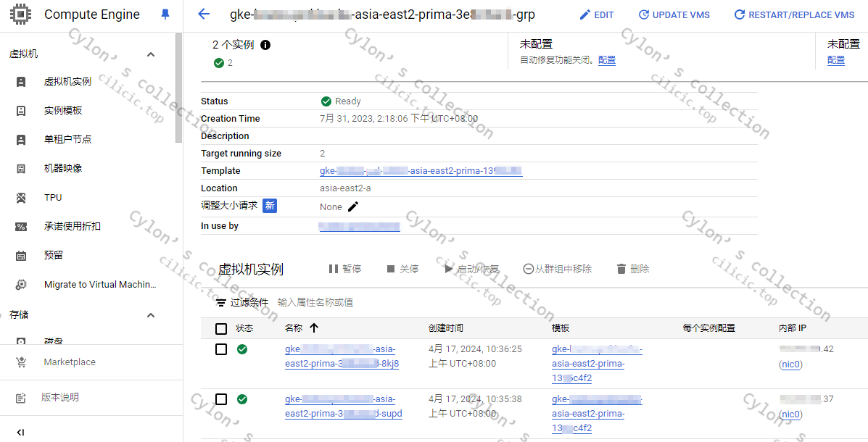
Task: Click UPDATE VMS button
Action: click(674, 15)
